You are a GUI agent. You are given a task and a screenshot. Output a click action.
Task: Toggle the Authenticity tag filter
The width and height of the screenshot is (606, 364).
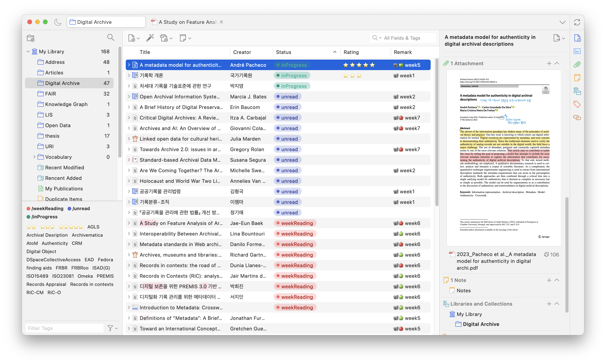(x=55, y=243)
